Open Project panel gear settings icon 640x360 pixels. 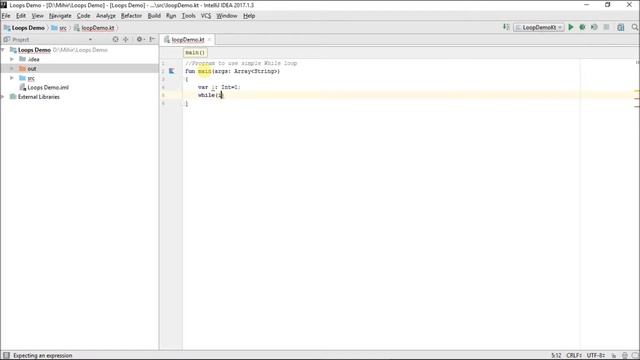(x=140, y=39)
